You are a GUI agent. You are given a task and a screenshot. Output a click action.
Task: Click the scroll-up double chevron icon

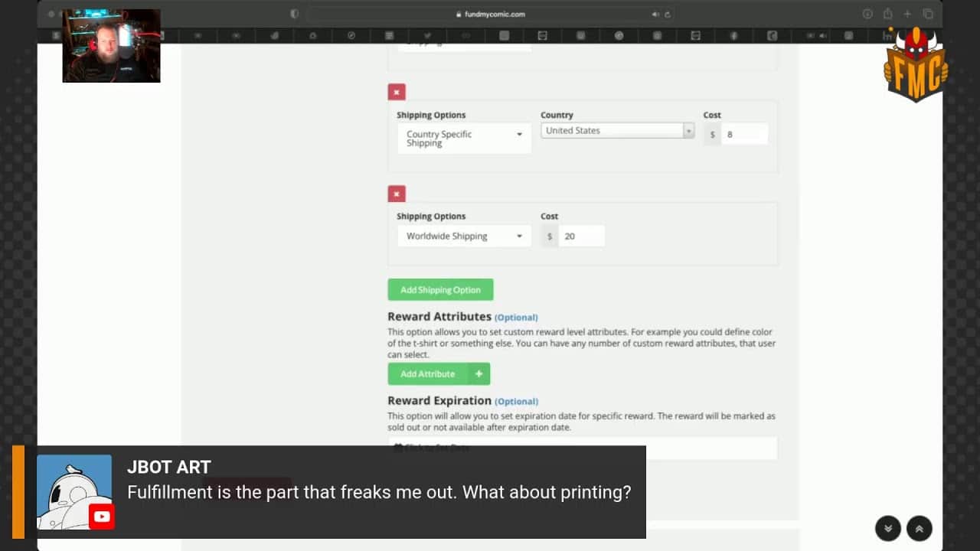[919, 528]
